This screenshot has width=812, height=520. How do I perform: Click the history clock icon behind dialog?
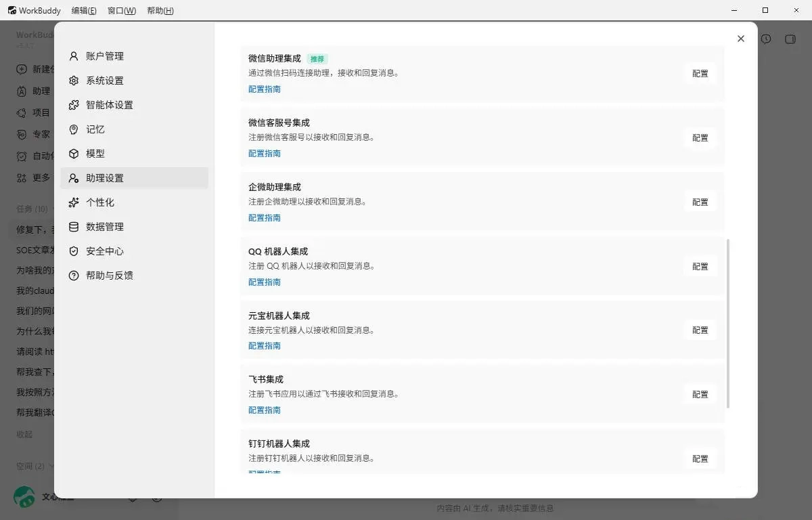pos(766,39)
